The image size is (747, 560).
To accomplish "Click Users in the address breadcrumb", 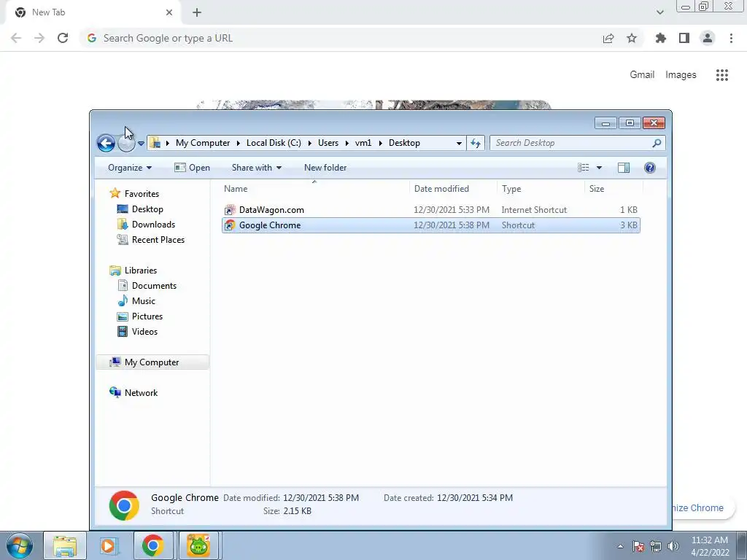I will (328, 143).
